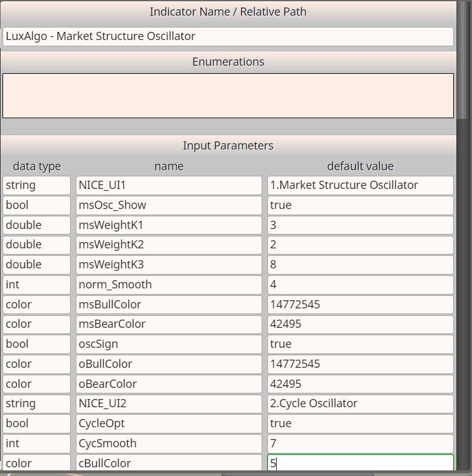Click the double type field for msWeightK2
Viewport: 472px width, 476px height.
36,245
